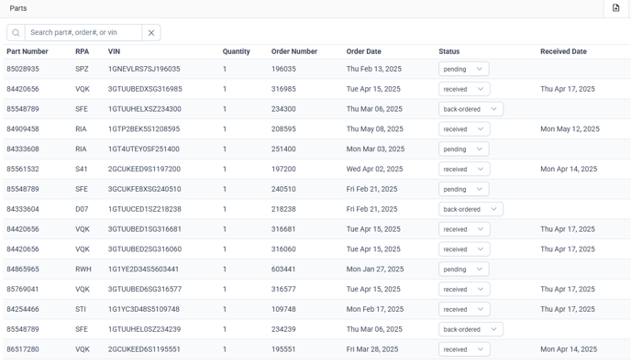Click the RPA column header

coord(83,51)
